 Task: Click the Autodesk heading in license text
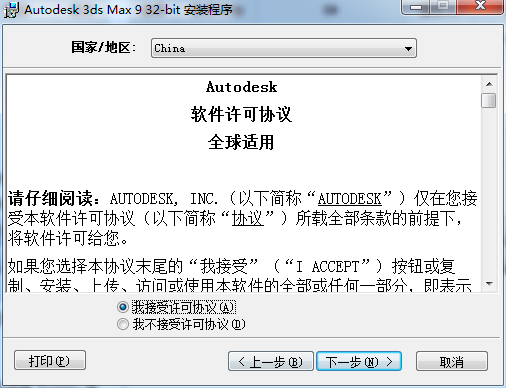pyautogui.click(x=241, y=87)
